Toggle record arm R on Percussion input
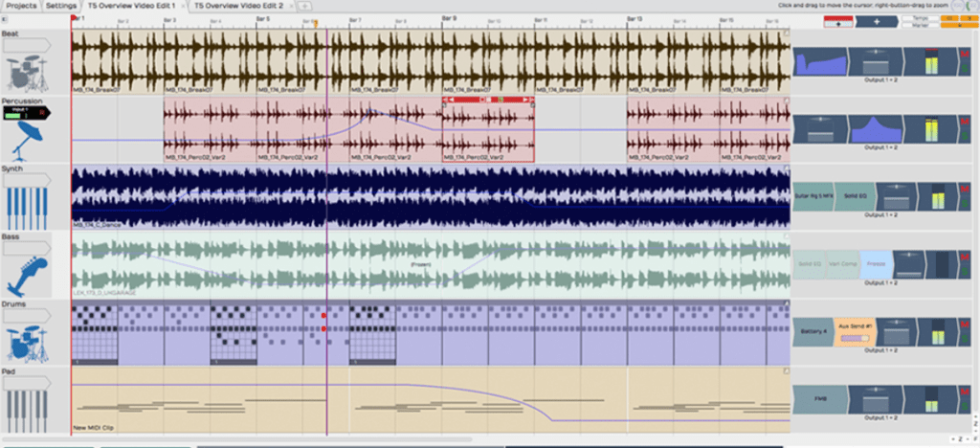 [41, 112]
